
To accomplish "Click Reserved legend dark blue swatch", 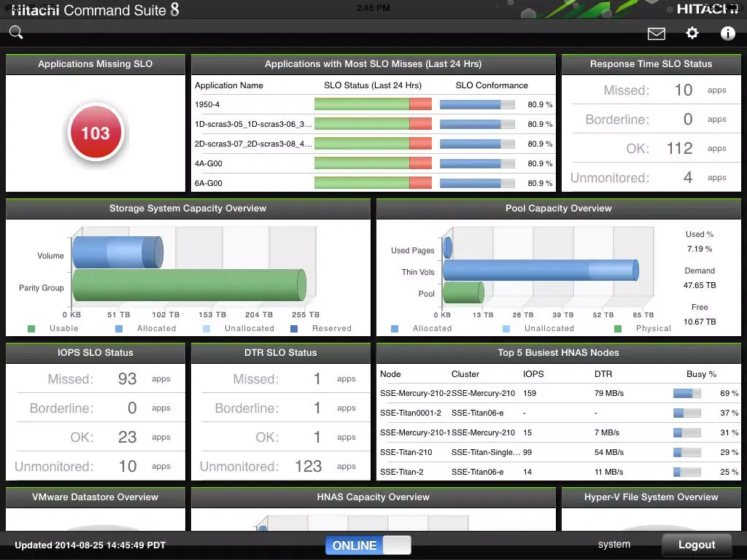I will (294, 329).
